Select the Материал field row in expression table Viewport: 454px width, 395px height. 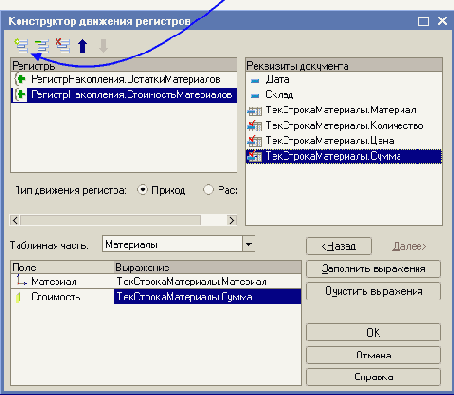coord(156,282)
